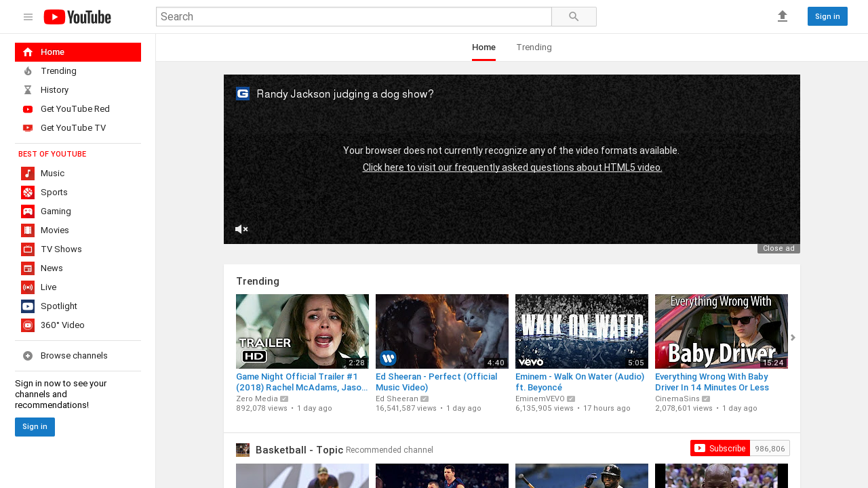Click the Browse channels plus icon

click(28, 356)
